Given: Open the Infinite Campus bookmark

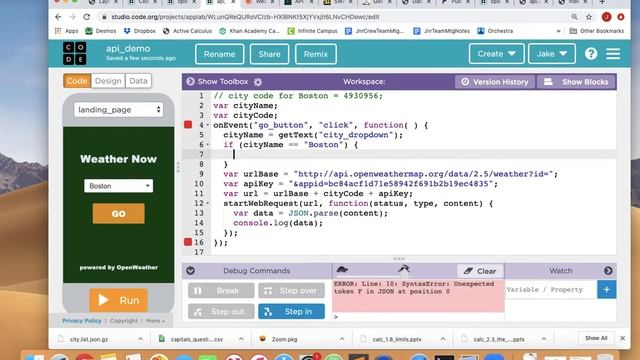Looking at the screenshot, I should click(312, 31).
